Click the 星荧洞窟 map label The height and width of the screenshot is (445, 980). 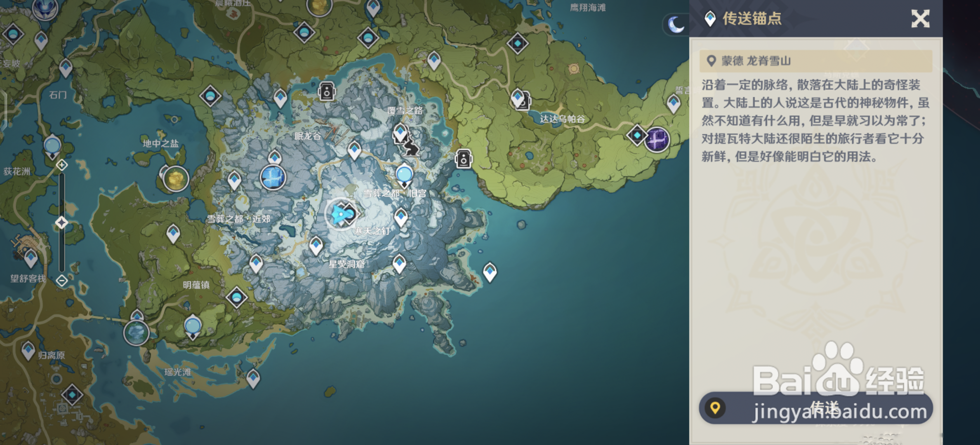(346, 264)
